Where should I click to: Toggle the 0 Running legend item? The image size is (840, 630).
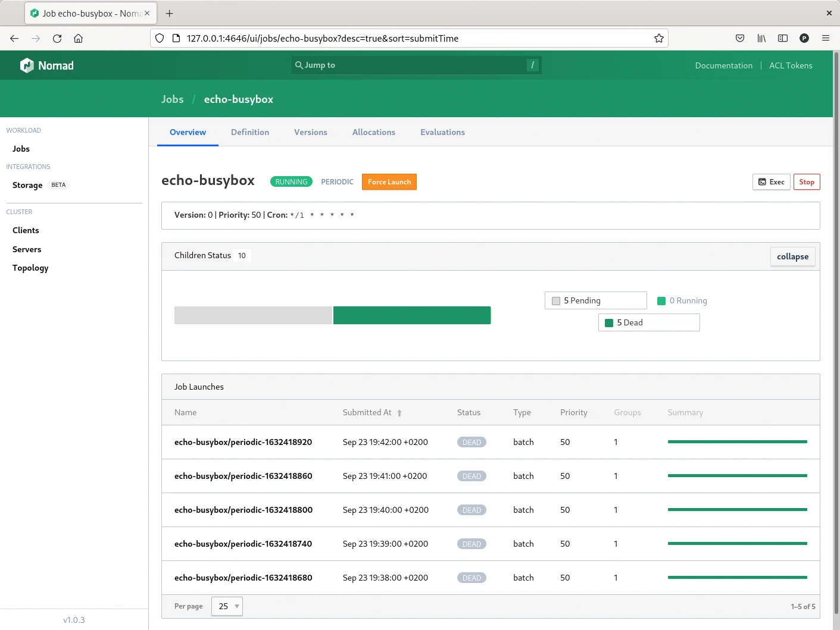pyautogui.click(x=682, y=300)
